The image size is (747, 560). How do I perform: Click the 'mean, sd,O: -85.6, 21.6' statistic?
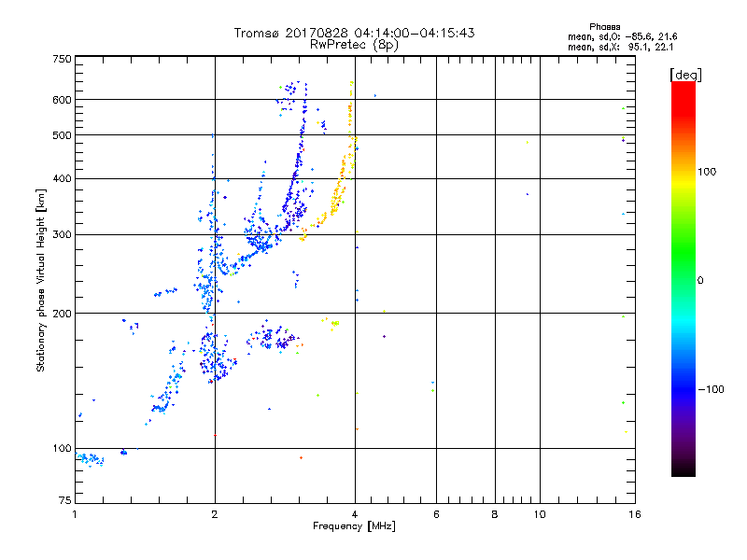click(622, 36)
